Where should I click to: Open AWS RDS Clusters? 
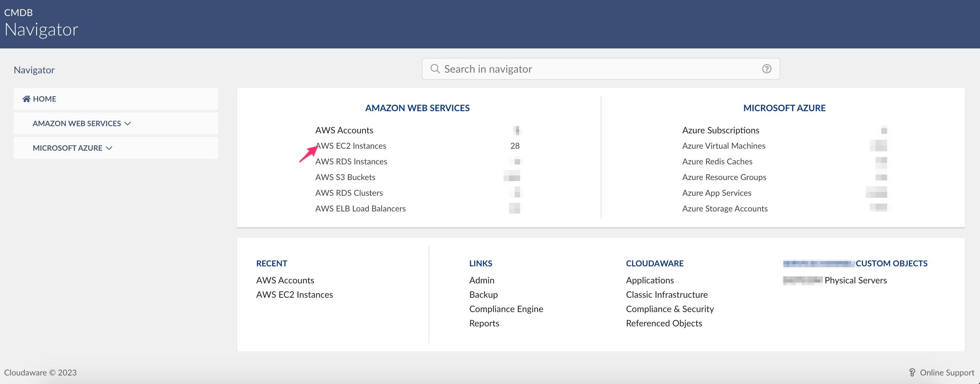349,193
